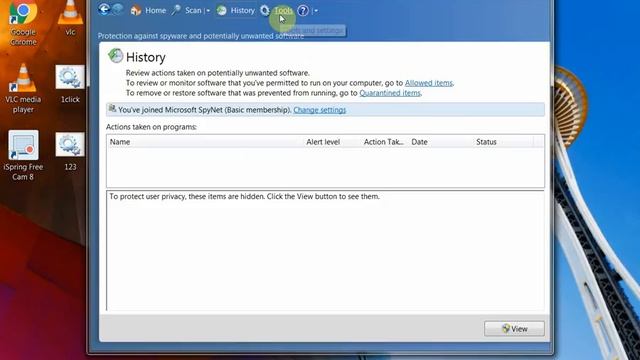Sort the list by Status column
The width and height of the screenshot is (640, 360).
pos(486,142)
